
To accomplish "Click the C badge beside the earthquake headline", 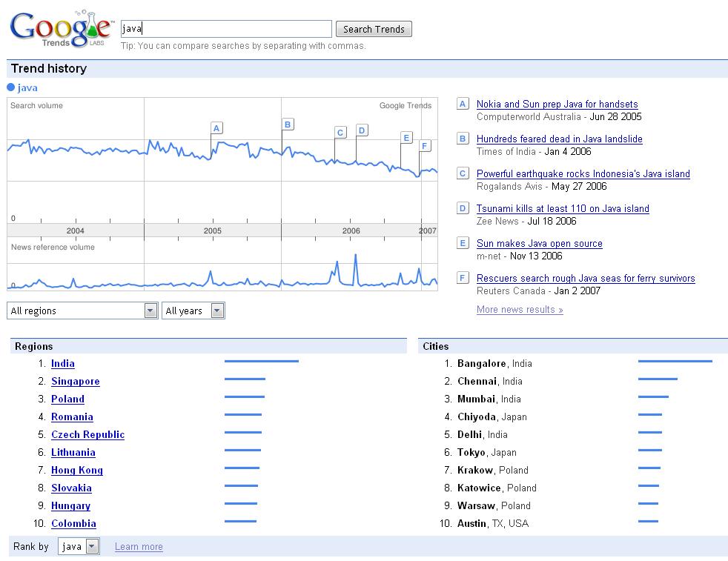I will coord(463,173).
